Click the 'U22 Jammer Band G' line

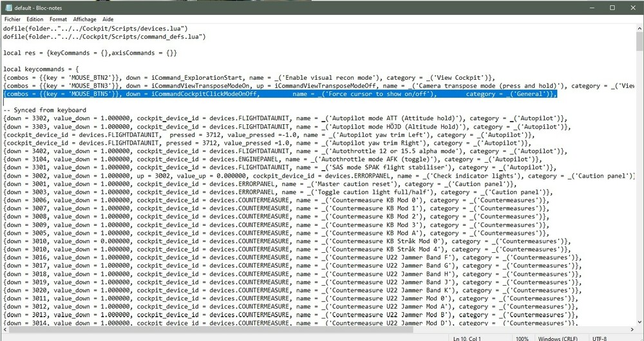coord(293,266)
